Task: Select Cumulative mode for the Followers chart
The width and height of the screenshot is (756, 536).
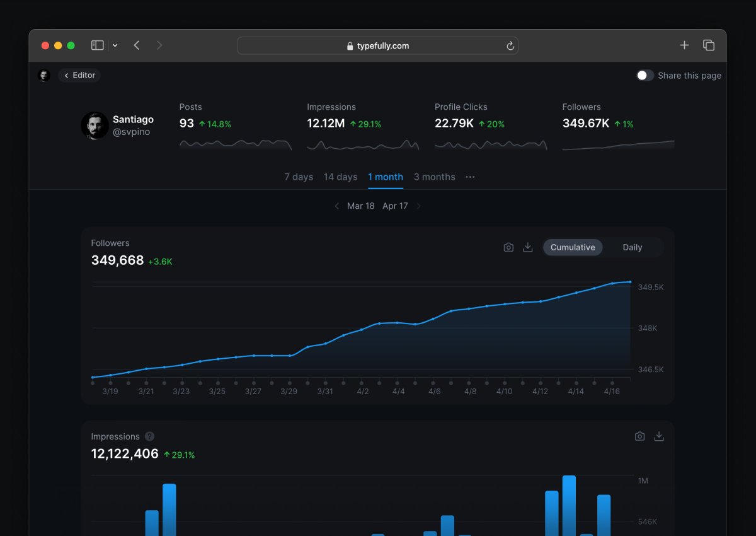Action: (x=572, y=247)
